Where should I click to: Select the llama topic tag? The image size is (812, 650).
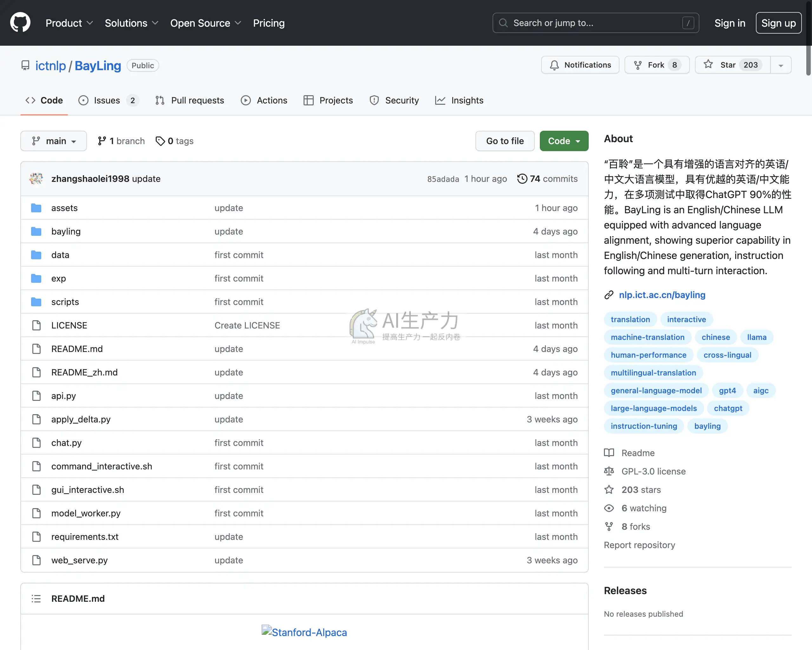756,337
